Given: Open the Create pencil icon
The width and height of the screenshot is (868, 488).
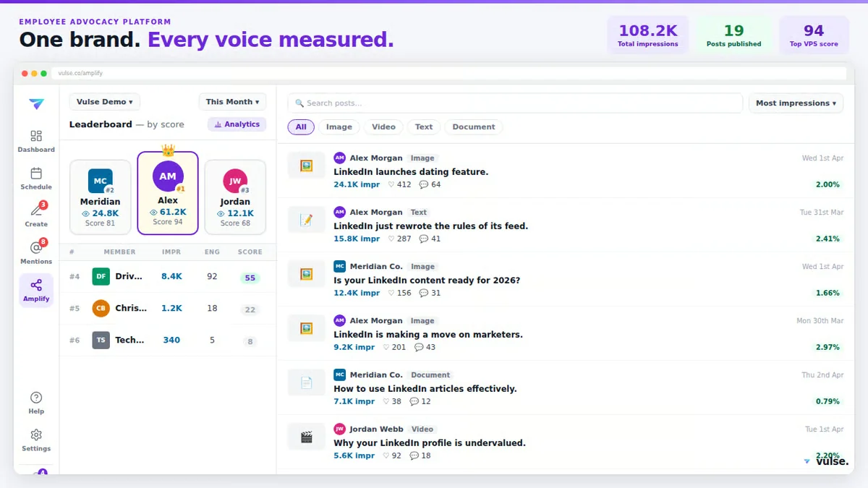Looking at the screenshot, I should pyautogui.click(x=36, y=210).
